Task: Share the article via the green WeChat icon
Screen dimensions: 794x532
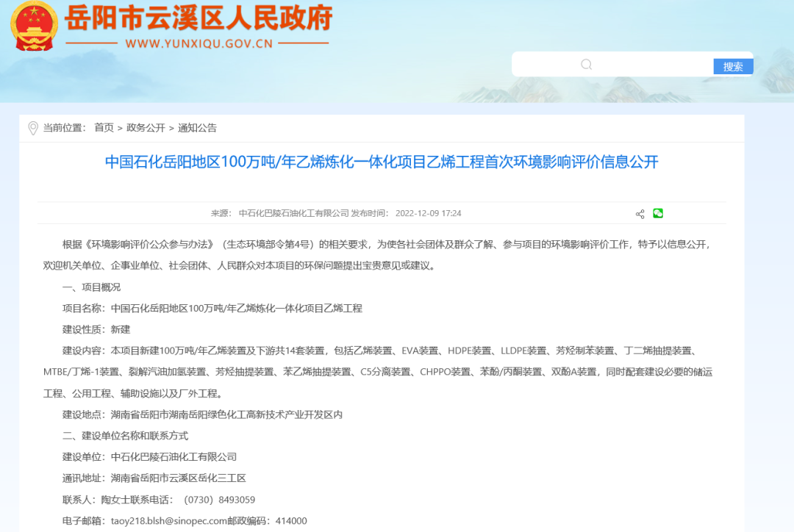Action: [657, 213]
